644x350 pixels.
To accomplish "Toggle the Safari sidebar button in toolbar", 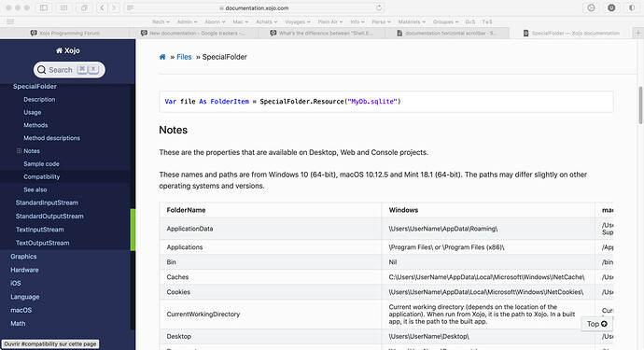I will point(44,7).
